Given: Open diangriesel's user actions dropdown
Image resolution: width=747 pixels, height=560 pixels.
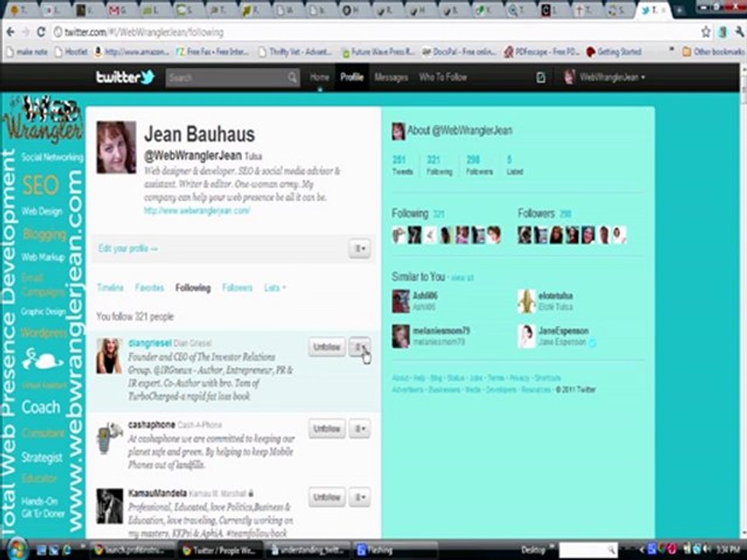Looking at the screenshot, I should click(359, 347).
